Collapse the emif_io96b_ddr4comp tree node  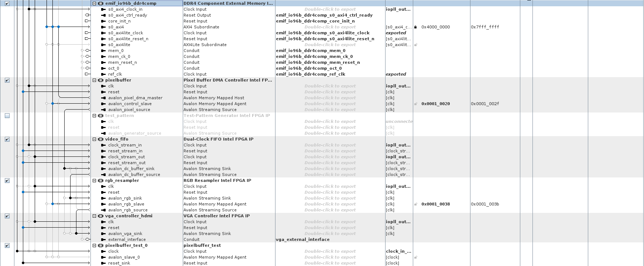click(x=95, y=3)
